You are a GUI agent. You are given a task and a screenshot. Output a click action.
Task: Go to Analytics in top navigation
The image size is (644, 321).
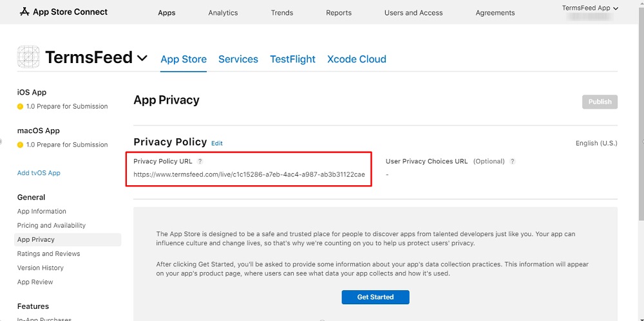click(x=223, y=13)
